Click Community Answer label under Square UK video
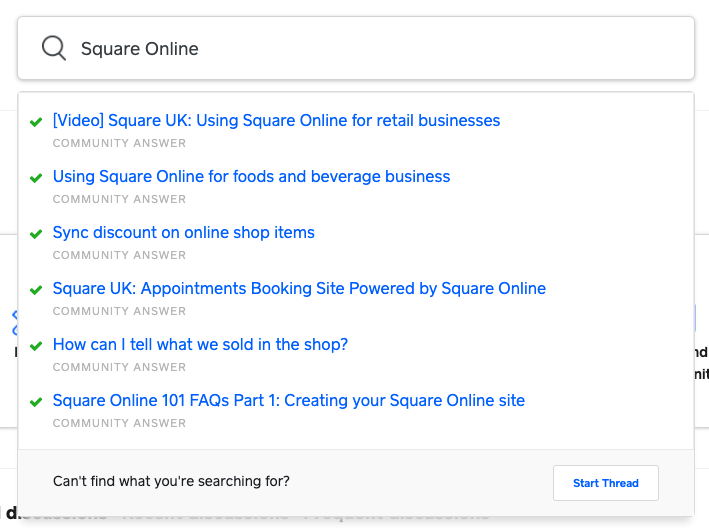 click(x=119, y=143)
